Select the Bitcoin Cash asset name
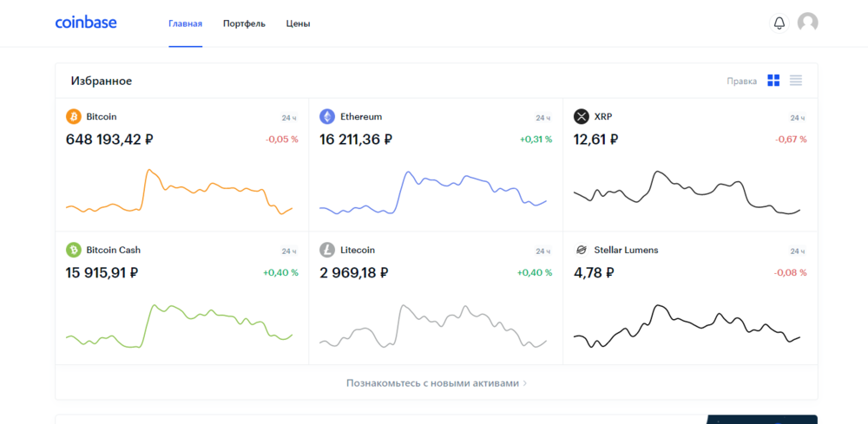The width and height of the screenshot is (868, 424). pyautogui.click(x=114, y=250)
